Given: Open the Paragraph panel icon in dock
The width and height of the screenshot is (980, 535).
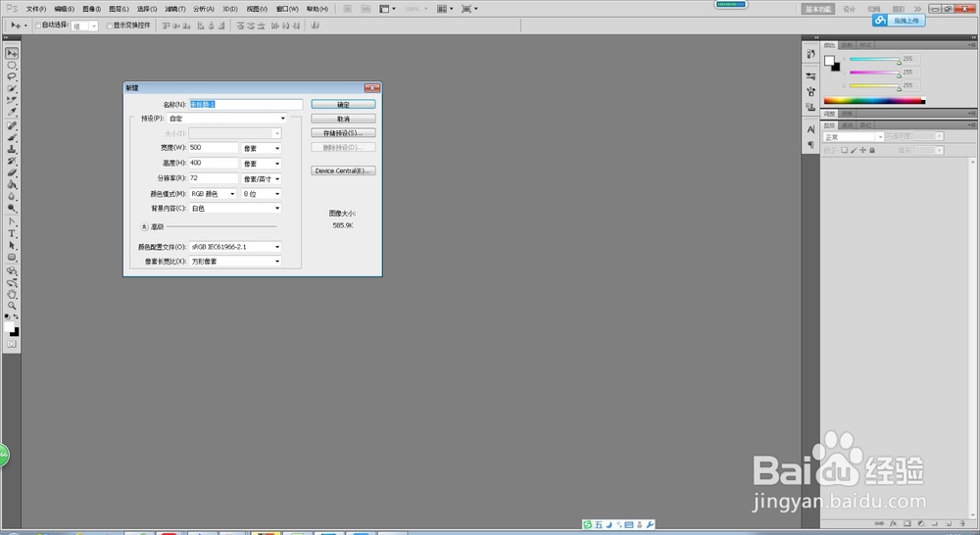Looking at the screenshot, I should [x=810, y=145].
